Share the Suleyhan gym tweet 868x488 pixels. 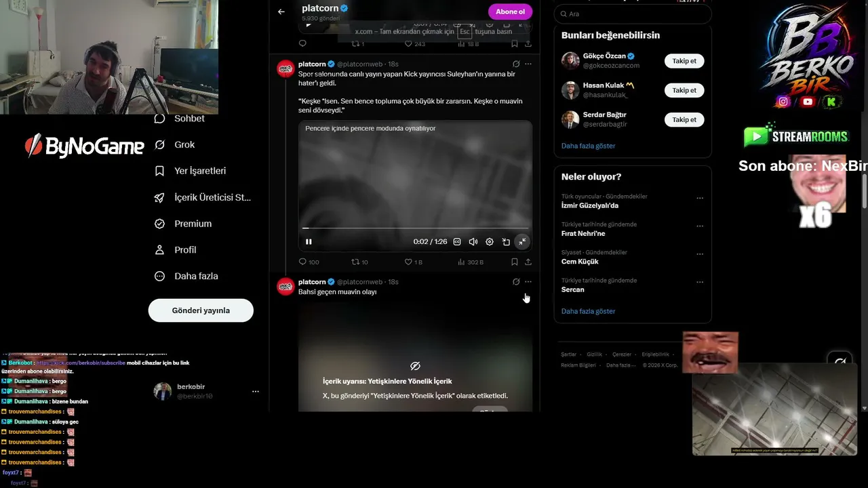[x=528, y=262]
